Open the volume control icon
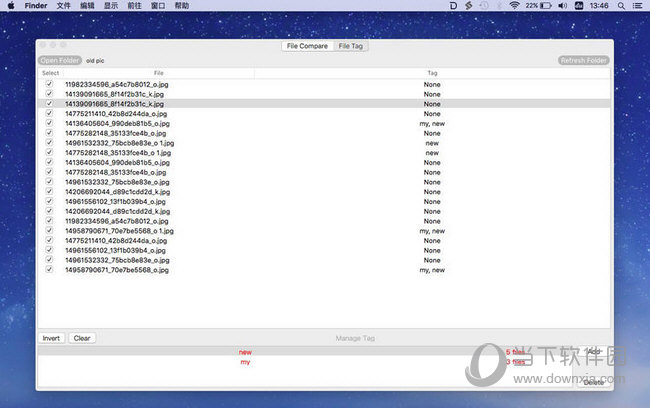Screen dimensions: 650x408 [x=563, y=5]
